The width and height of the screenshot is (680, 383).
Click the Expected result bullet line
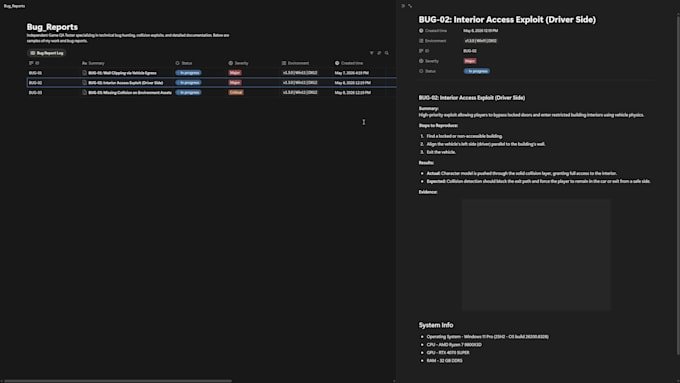538,181
